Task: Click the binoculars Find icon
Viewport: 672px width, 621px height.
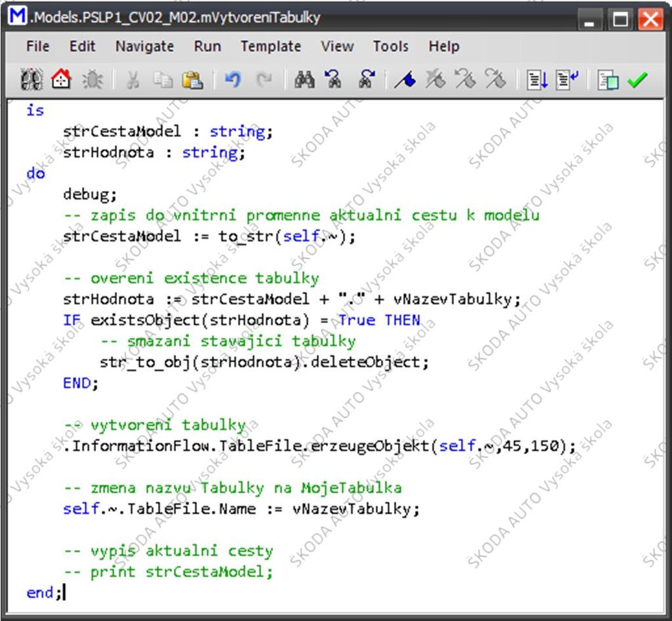Action: point(304,79)
